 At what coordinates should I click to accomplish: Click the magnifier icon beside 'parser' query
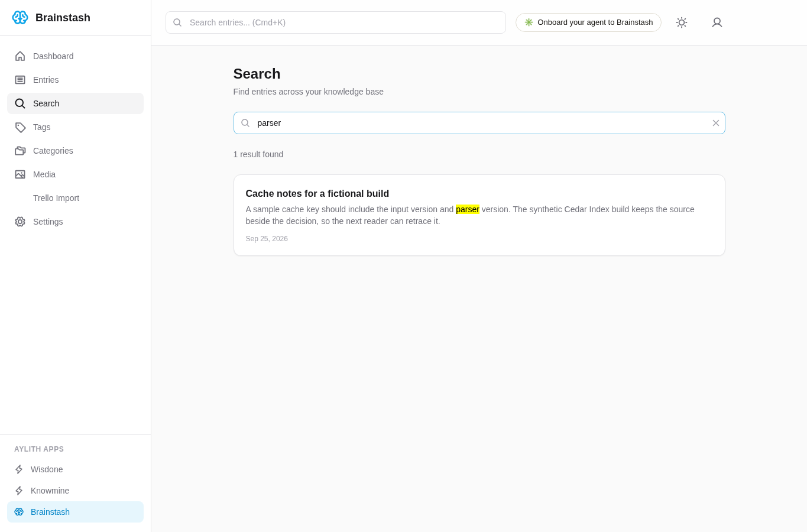click(245, 123)
